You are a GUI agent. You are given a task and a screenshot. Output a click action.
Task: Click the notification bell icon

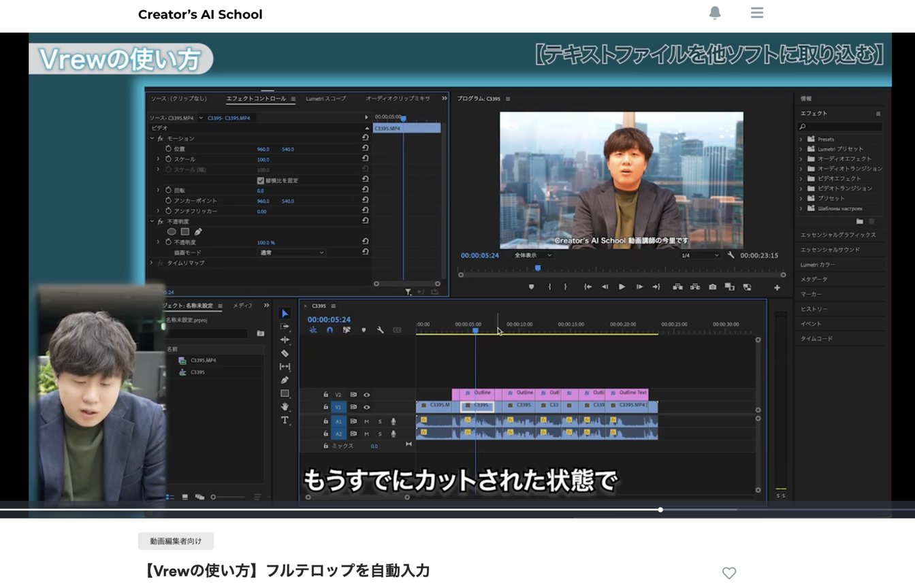point(715,13)
